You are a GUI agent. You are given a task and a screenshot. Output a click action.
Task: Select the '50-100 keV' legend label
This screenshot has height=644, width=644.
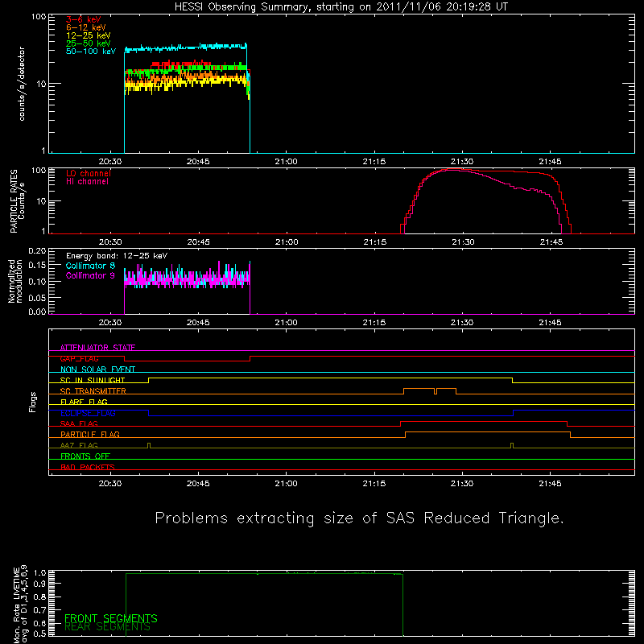(90, 52)
